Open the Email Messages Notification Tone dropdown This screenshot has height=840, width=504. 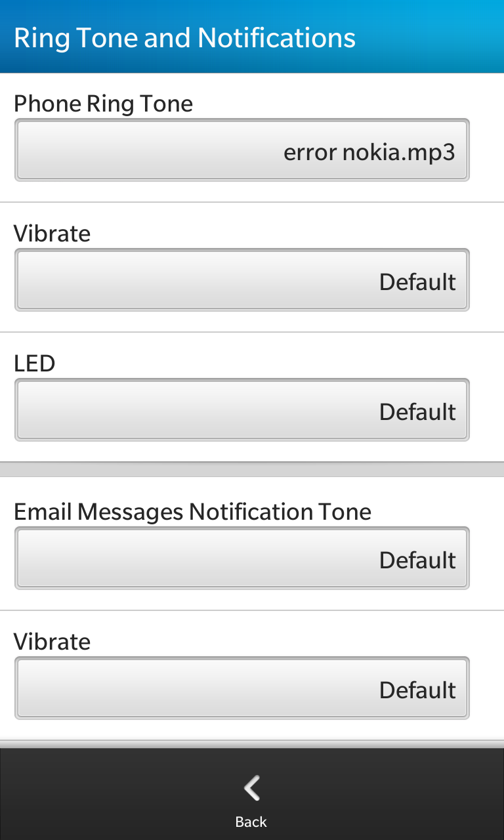click(241, 558)
